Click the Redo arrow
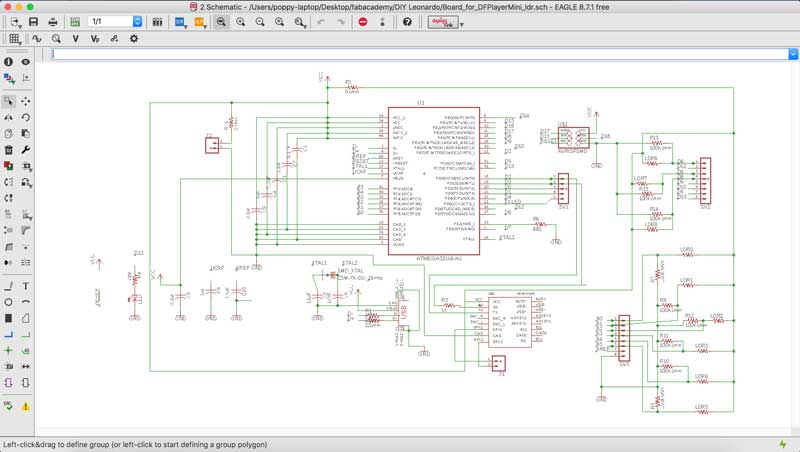 coord(340,22)
